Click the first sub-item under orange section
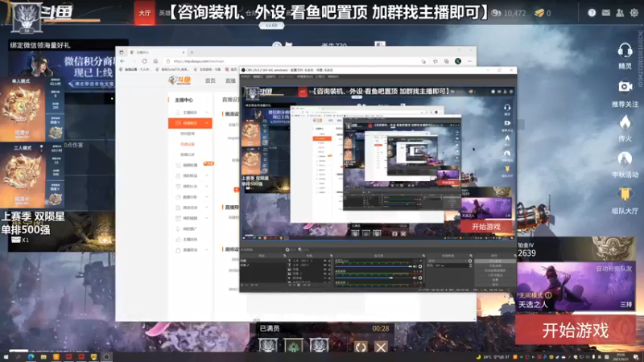 pos(188,134)
